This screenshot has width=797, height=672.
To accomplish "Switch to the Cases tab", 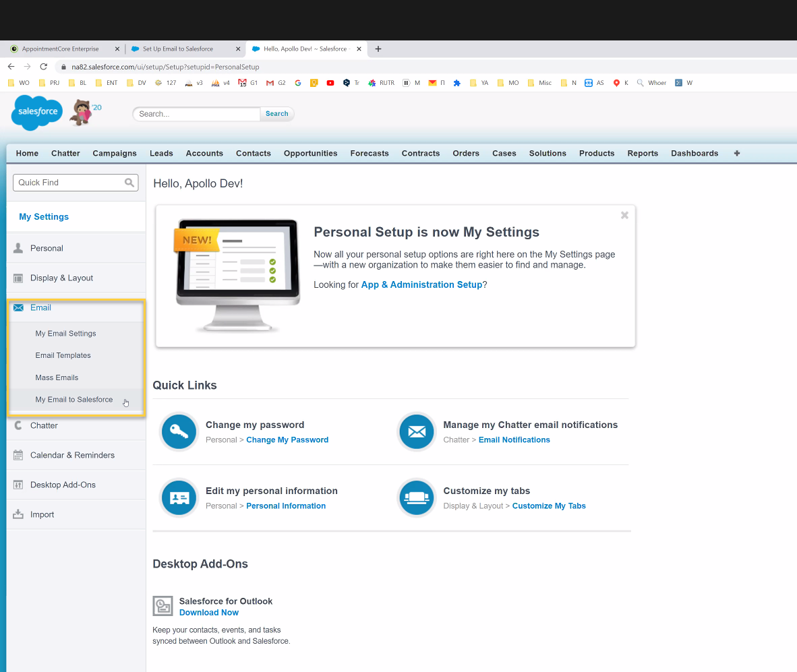I will point(504,154).
